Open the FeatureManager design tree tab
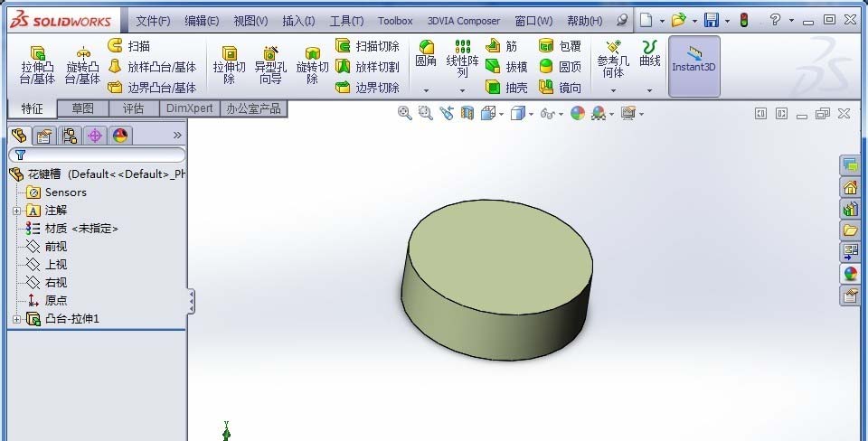The image size is (868, 441). point(19,135)
